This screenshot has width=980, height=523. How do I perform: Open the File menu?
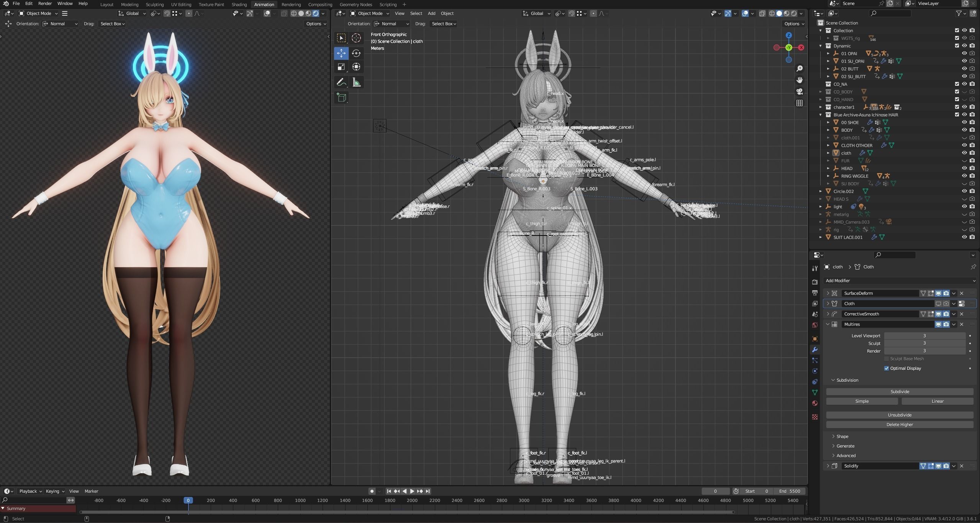pyautogui.click(x=16, y=3)
